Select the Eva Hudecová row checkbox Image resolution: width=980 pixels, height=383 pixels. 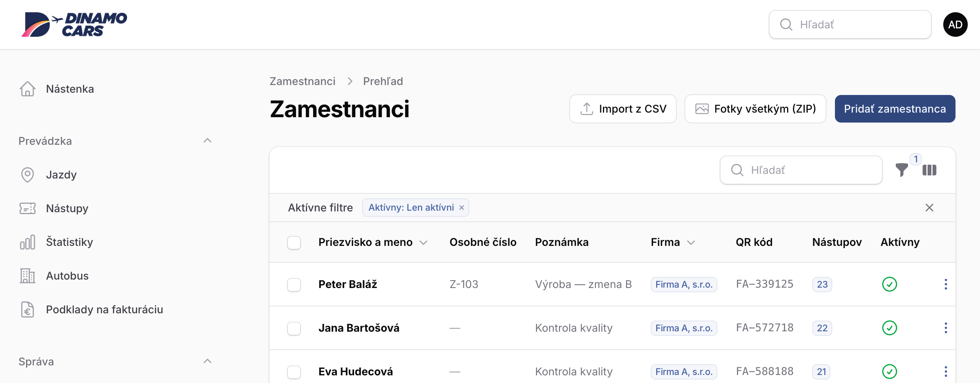pos(294,372)
